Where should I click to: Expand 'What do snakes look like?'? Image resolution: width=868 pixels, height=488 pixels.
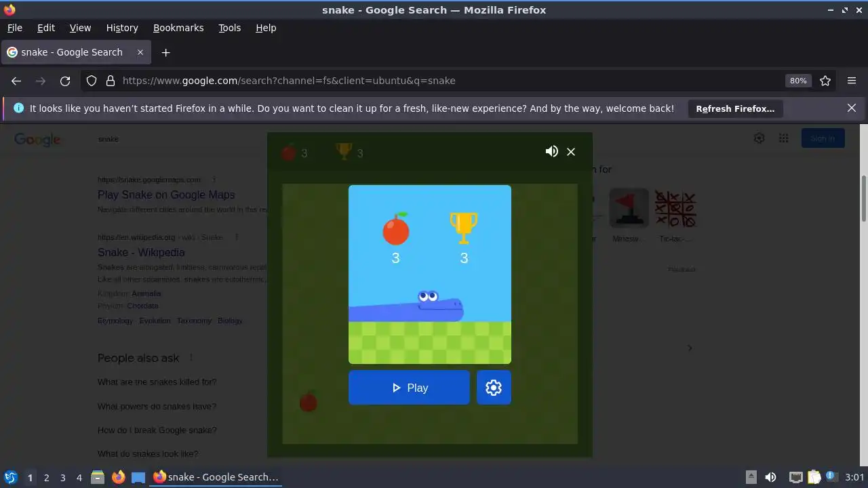[x=148, y=453]
